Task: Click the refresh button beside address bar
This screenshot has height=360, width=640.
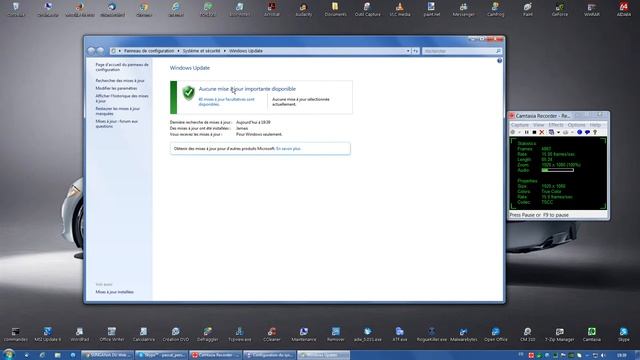Action: (416, 51)
